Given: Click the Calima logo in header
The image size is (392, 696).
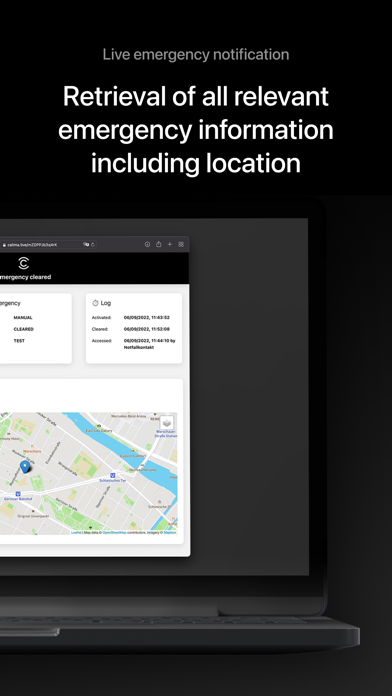Looking at the screenshot, I should (24, 263).
